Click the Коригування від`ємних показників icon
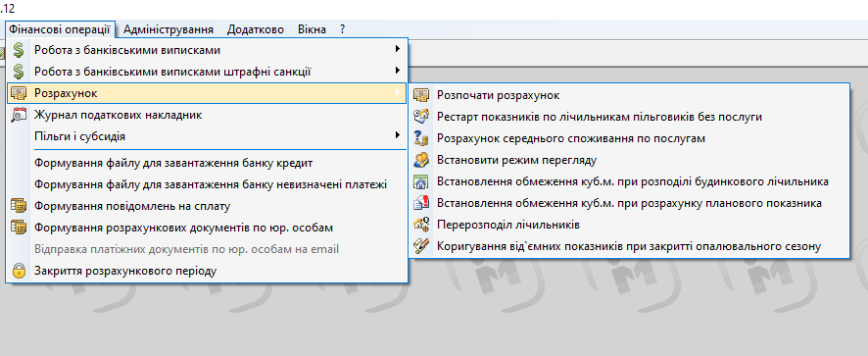Image resolution: width=868 pixels, height=356 pixels. tap(421, 246)
